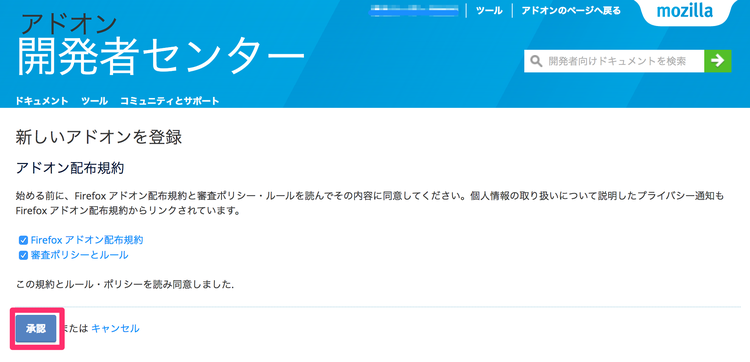Click the 承認 button
The image size is (750, 362).
pyautogui.click(x=36, y=329)
